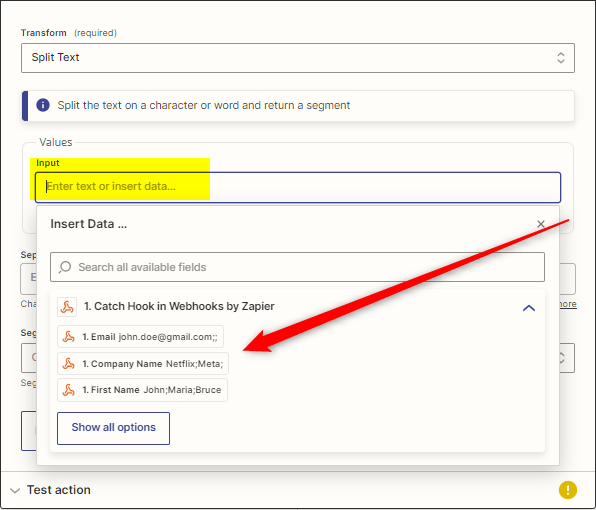This screenshot has height=510, width=596.
Task: Open the Transform Split Text dropdown
Action: [298, 58]
